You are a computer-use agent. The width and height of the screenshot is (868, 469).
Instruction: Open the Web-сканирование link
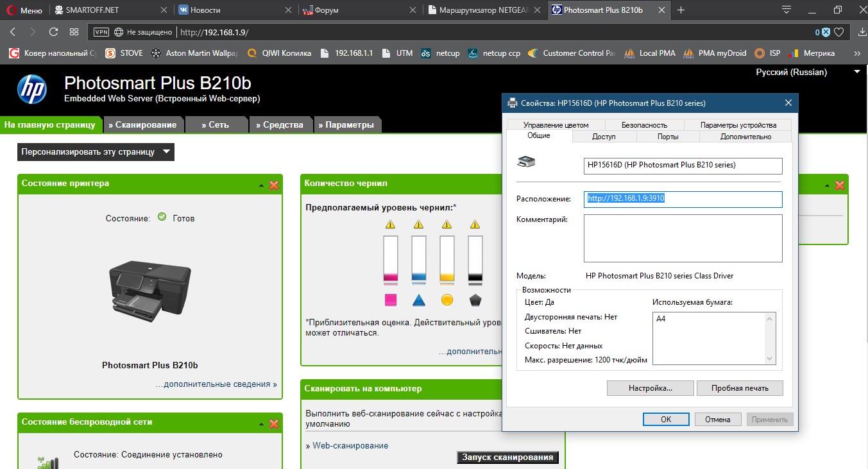pos(350,445)
